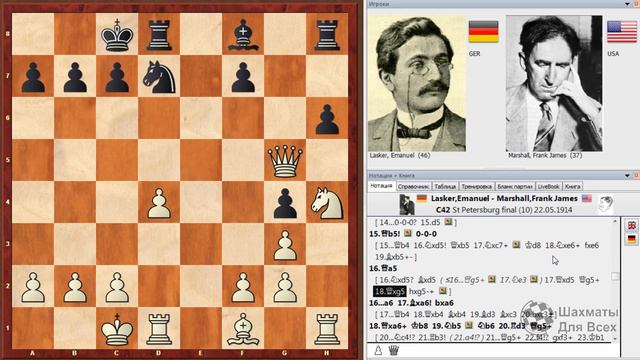Select the black pawn on g4
The image size is (640, 360).
tap(285, 203)
